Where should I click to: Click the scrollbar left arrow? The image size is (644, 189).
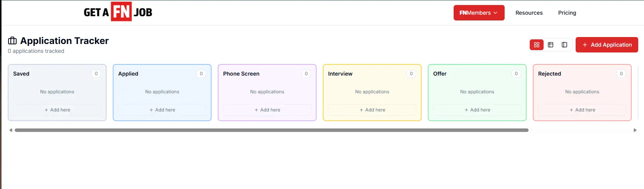(11, 130)
